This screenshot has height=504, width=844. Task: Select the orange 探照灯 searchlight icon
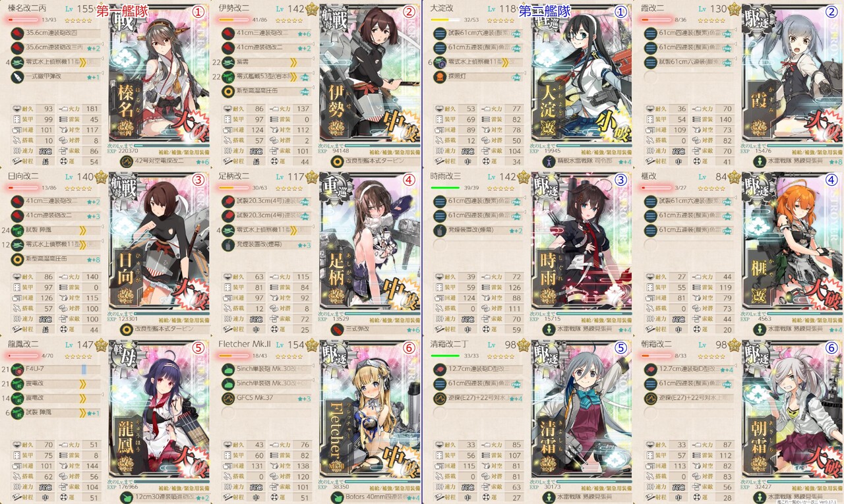(440, 76)
